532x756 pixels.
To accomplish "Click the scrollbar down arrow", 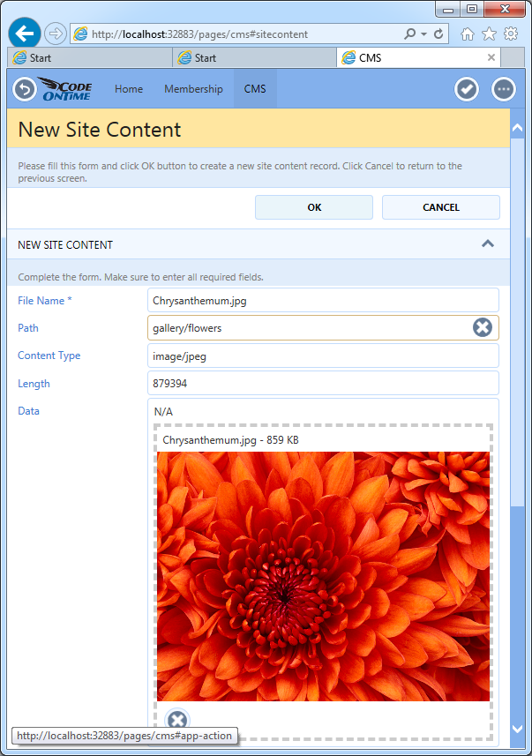I will click(x=517, y=729).
